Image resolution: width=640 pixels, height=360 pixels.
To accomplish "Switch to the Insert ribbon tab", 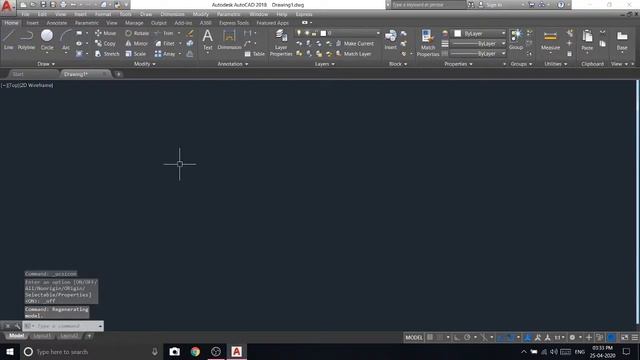I will 32,23.
